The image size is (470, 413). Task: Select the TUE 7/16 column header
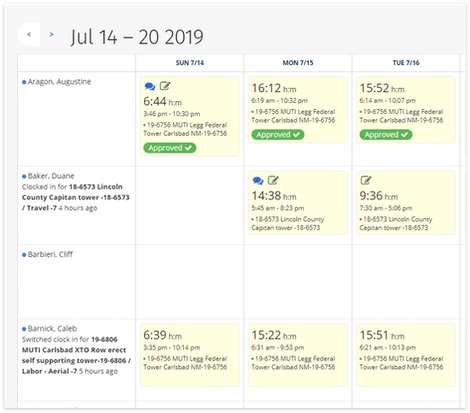[406, 63]
